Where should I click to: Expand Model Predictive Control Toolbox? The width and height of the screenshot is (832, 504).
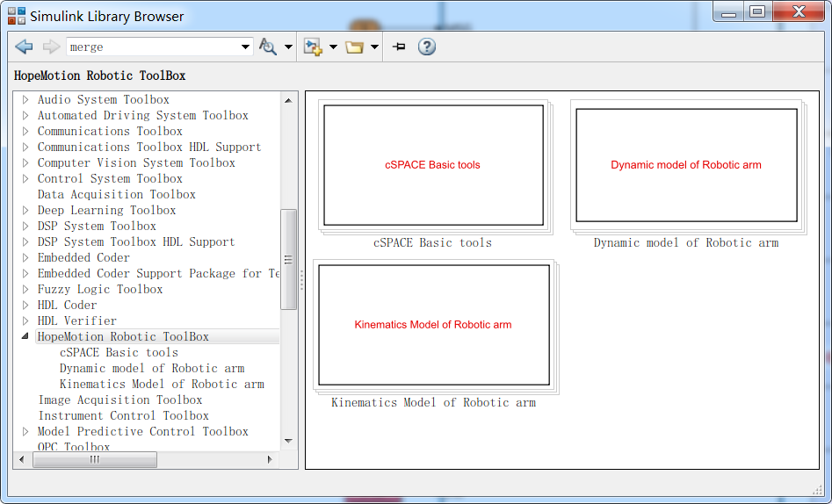25,431
